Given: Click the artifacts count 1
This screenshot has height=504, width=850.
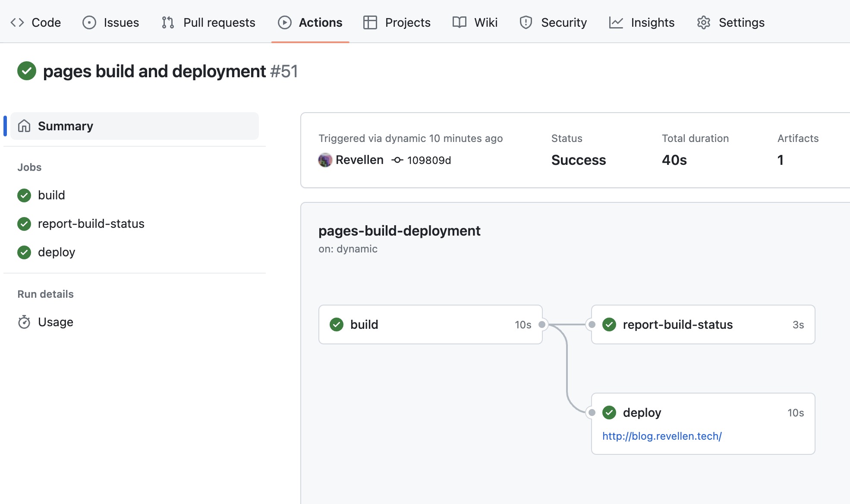Looking at the screenshot, I should tap(781, 160).
